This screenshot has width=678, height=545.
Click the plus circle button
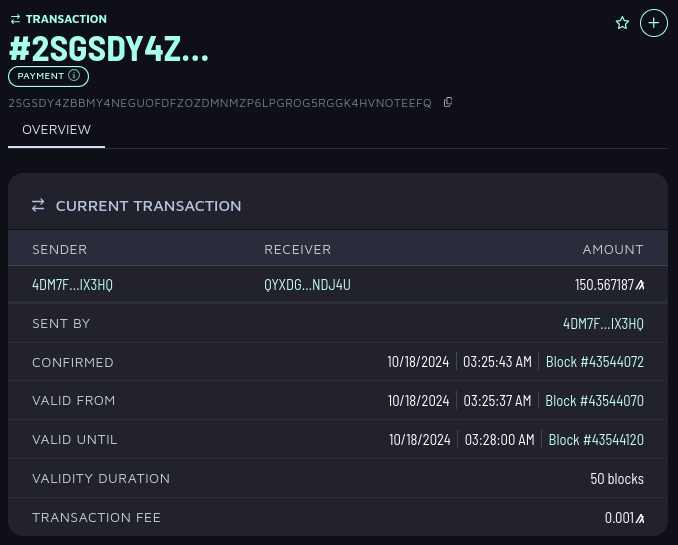click(x=654, y=23)
